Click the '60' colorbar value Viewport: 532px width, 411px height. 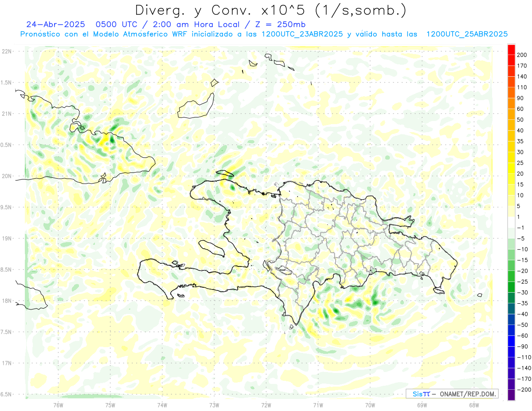[x=520, y=109]
